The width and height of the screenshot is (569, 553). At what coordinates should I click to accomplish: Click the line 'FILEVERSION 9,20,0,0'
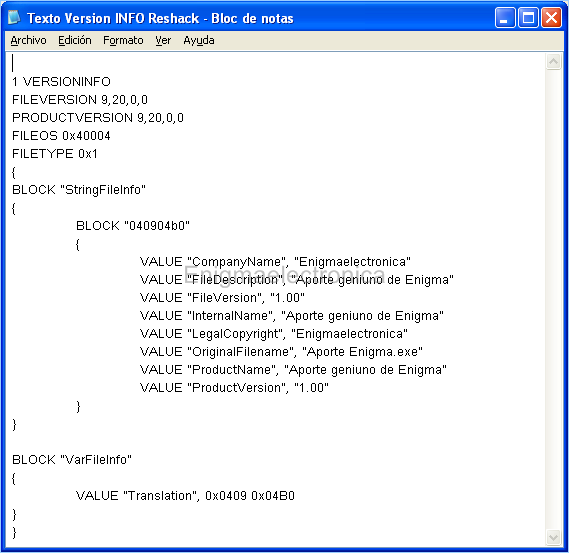pos(80,100)
